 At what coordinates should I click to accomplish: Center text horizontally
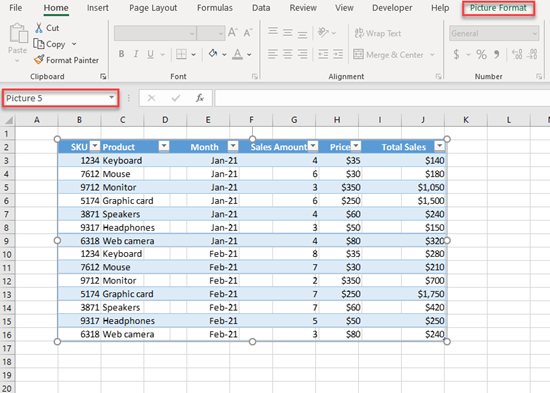tap(288, 54)
